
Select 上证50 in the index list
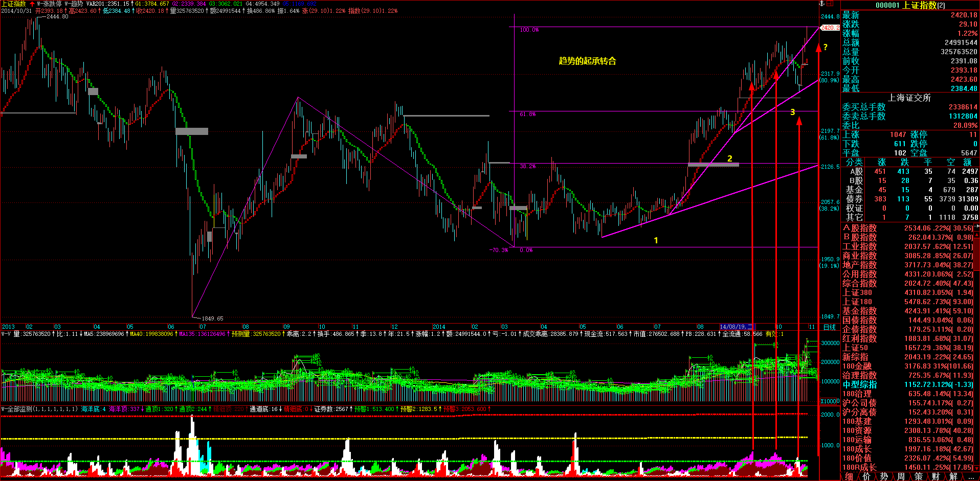tap(855, 348)
